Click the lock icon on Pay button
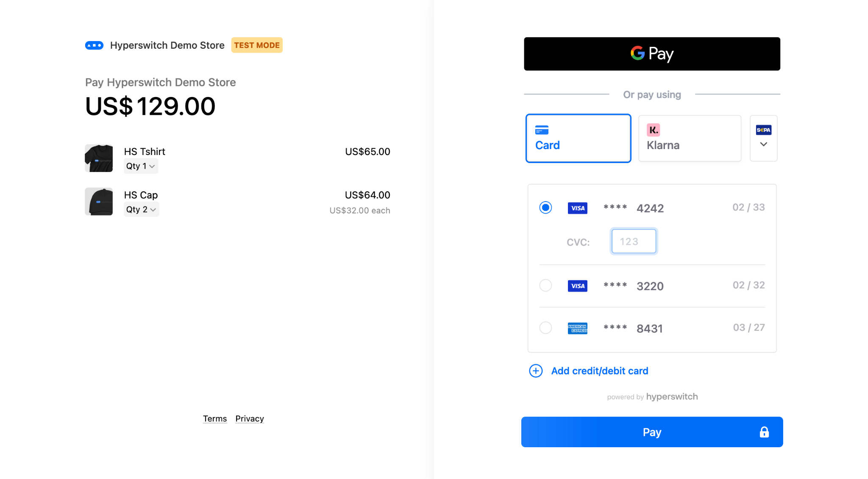This screenshot has width=868, height=479. click(x=764, y=432)
